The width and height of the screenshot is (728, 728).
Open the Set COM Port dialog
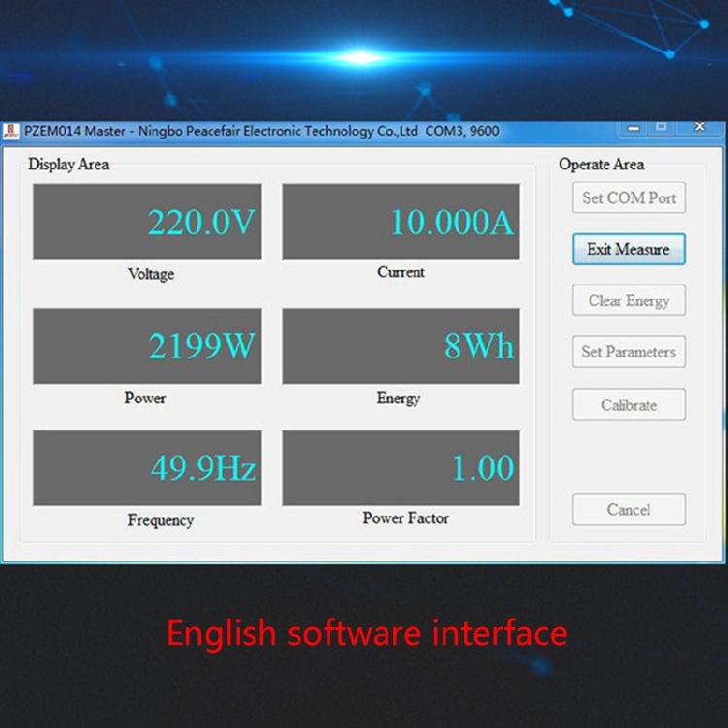click(x=628, y=198)
